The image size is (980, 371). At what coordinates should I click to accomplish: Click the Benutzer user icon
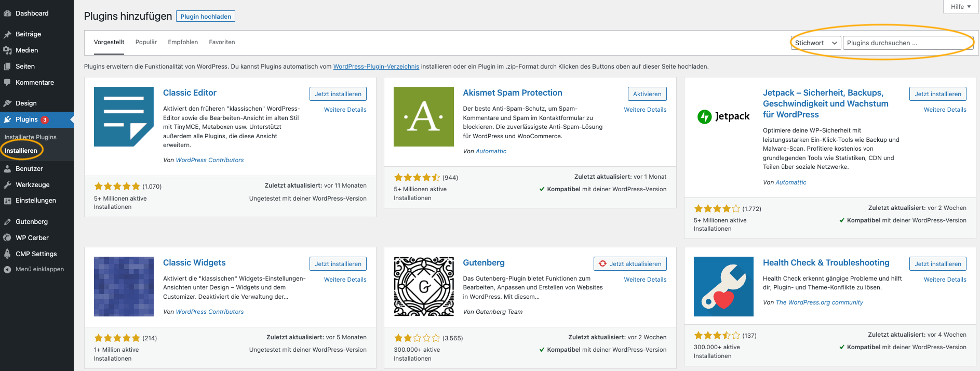(7, 169)
